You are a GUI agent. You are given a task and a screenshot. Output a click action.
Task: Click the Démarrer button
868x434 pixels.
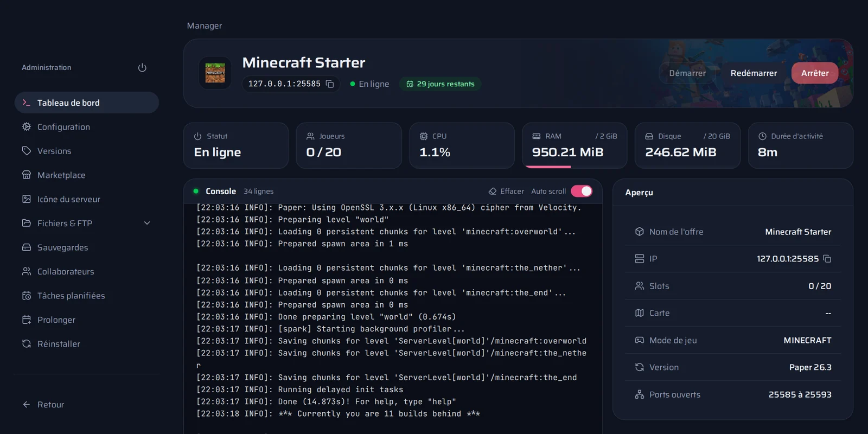(687, 73)
